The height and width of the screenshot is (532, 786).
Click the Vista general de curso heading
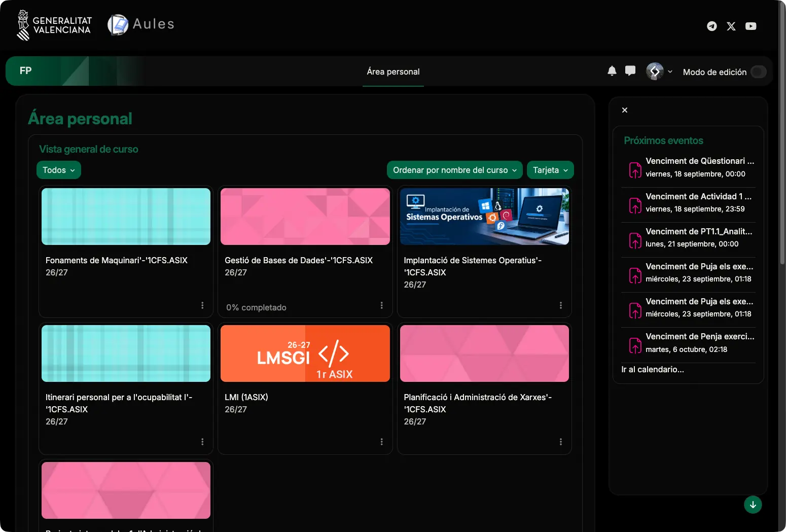89,149
